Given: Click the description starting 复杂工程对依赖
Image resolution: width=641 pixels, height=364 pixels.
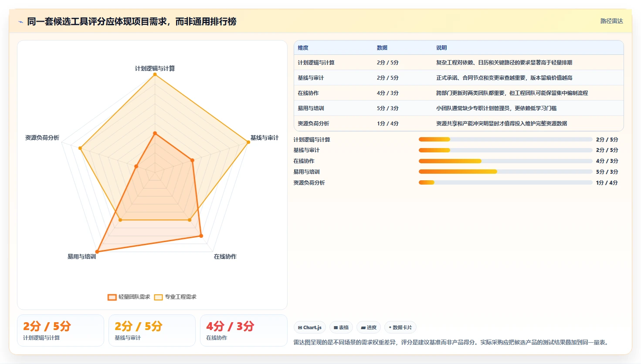Looking at the screenshot, I should [504, 63].
